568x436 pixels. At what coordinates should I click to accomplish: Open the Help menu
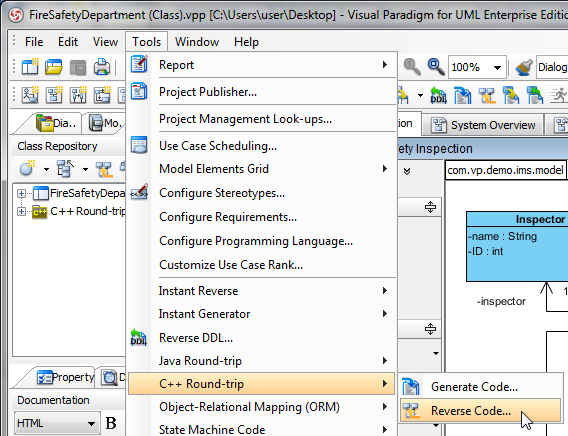[x=246, y=42]
